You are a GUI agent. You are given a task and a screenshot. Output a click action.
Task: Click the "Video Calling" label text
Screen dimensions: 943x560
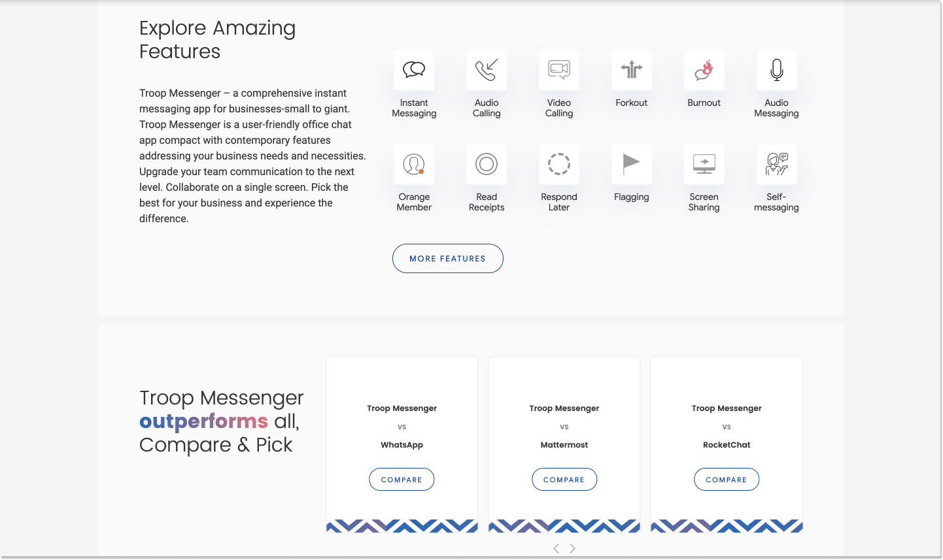pyautogui.click(x=559, y=108)
